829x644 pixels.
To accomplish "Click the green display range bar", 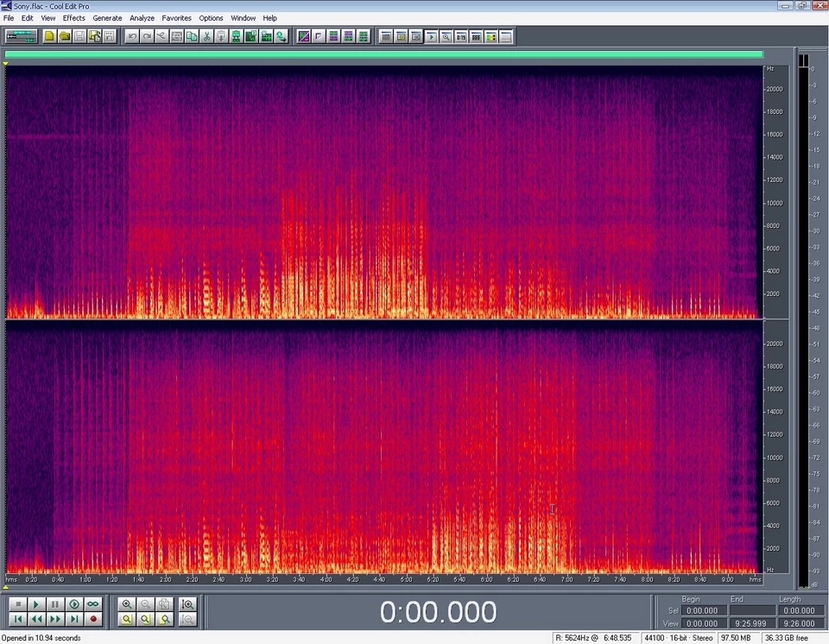I will pyautogui.click(x=383, y=54).
